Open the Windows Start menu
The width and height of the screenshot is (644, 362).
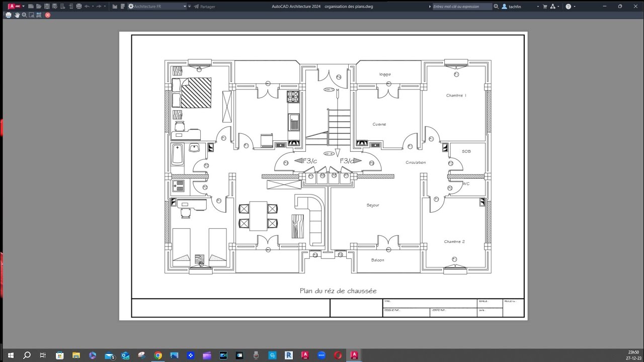click(11, 355)
